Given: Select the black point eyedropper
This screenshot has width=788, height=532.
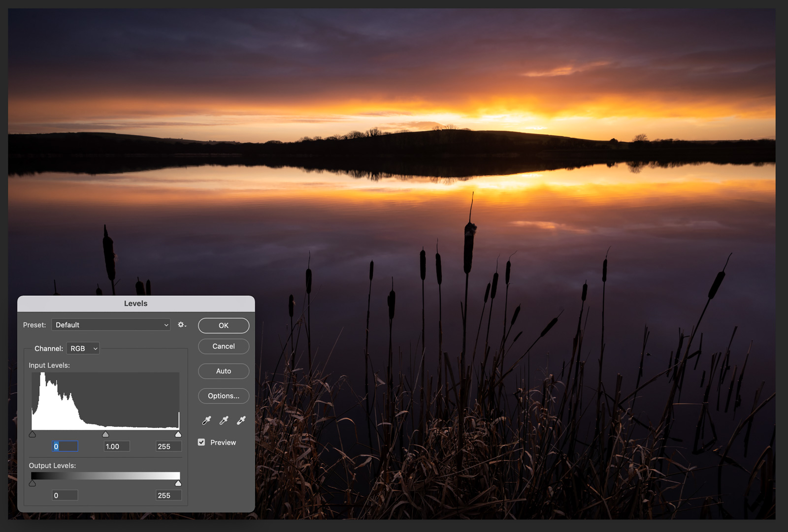Looking at the screenshot, I should click(206, 420).
